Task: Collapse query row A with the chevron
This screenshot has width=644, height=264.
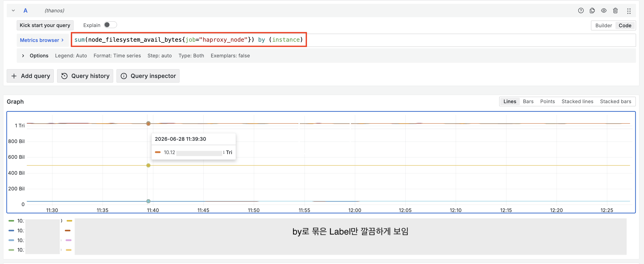Action: tap(13, 11)
